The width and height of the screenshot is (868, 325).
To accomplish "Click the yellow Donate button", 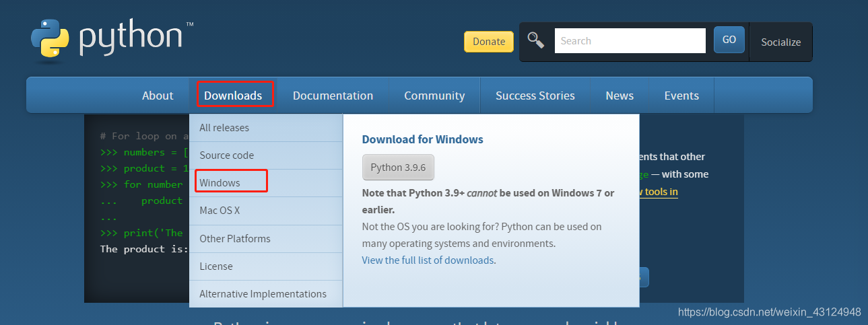I will pyautogui.click(x=489, y=41).
